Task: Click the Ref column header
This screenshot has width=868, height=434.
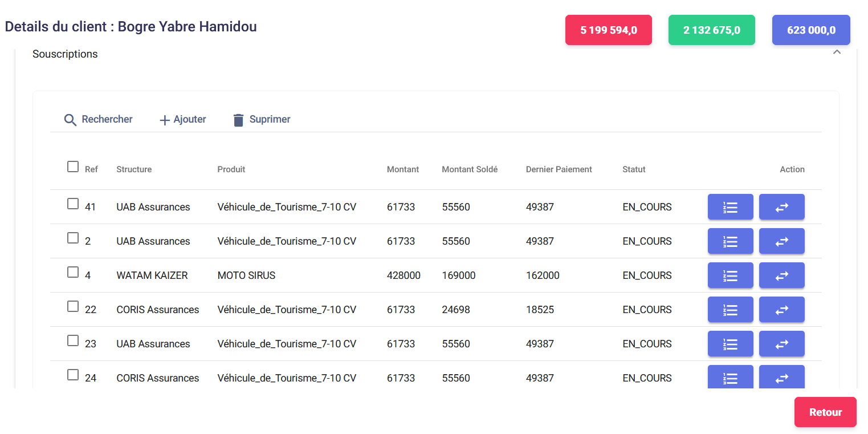Action: click(91, 169)
